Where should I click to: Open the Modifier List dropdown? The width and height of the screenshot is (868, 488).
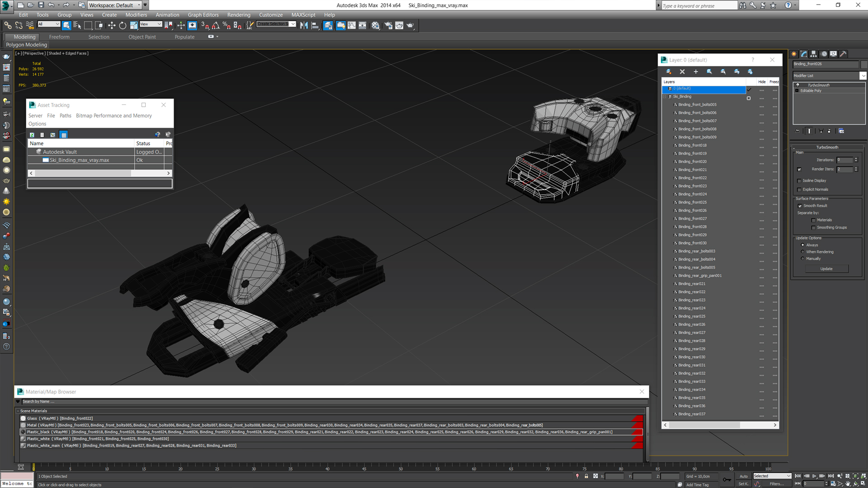tap(863, 75)
